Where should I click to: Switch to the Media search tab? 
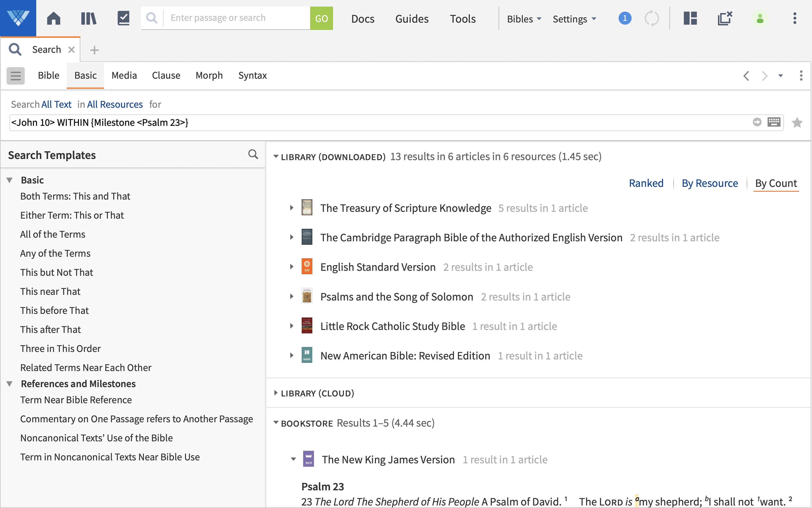(124, 76)
